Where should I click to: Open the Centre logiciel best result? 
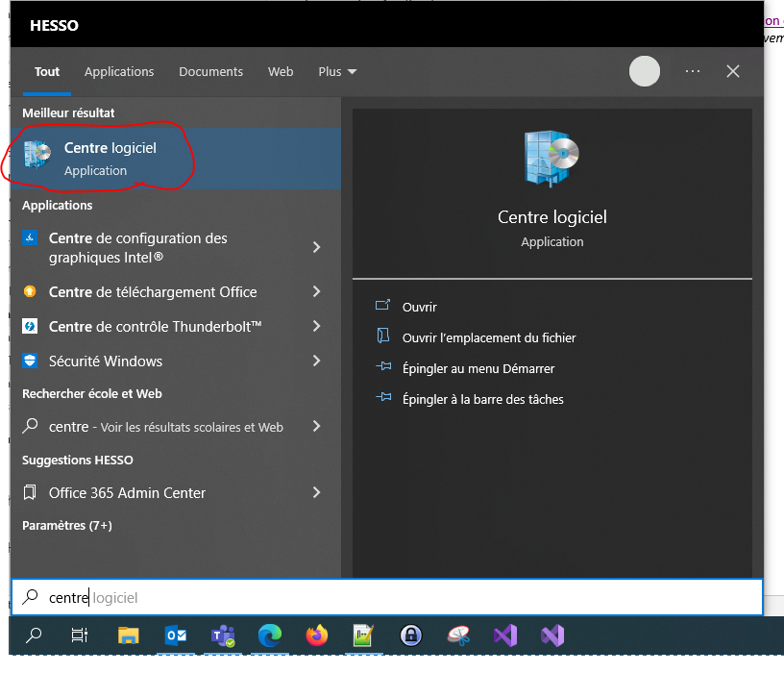[176, 158]
